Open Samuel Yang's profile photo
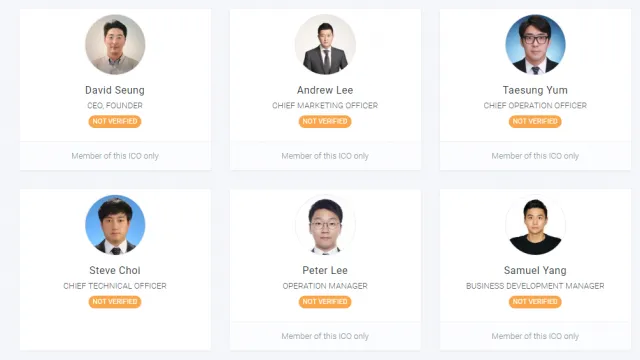Viewport: 640px width, 360px height. click(535, 225)
